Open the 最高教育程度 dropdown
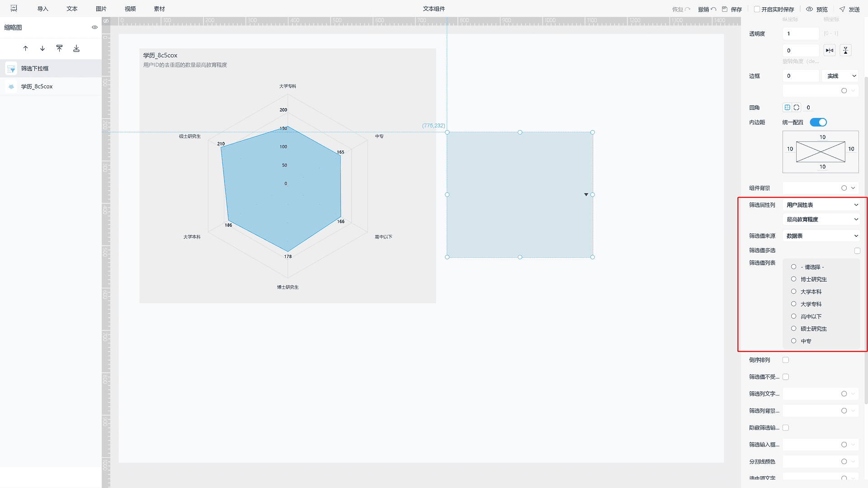The width and height of the screenshot is (868, 488). 821,220
